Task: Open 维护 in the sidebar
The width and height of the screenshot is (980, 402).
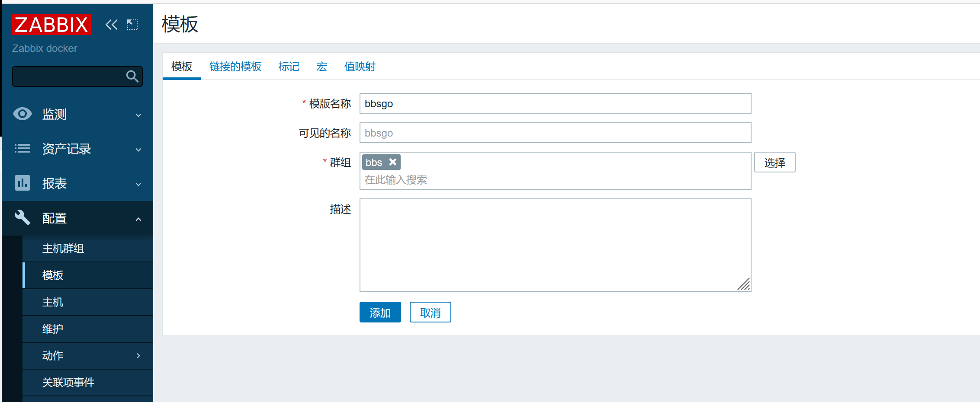Action: coord(88,329)
